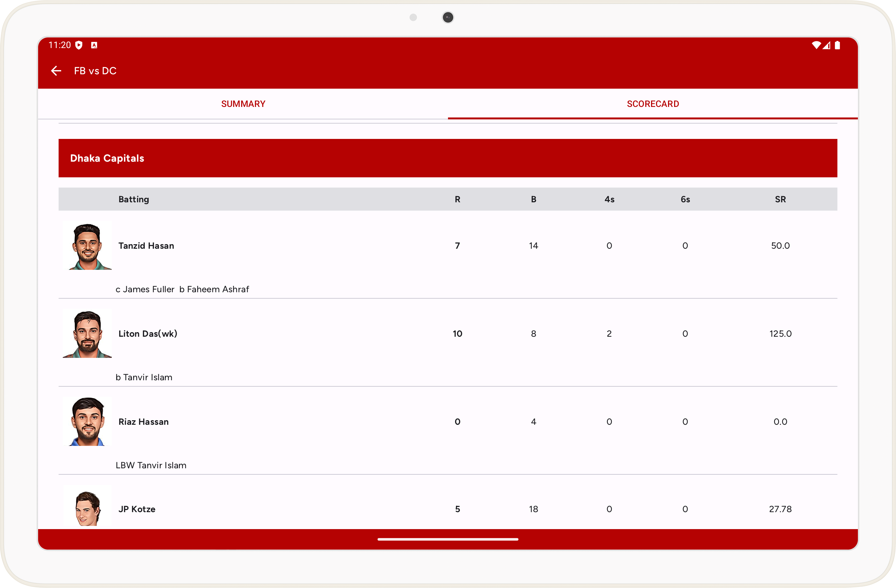The width and height of the screenshot is (896, 588).
Task: Tap the bottom navigation home handle
Action: tap(448, 539)
